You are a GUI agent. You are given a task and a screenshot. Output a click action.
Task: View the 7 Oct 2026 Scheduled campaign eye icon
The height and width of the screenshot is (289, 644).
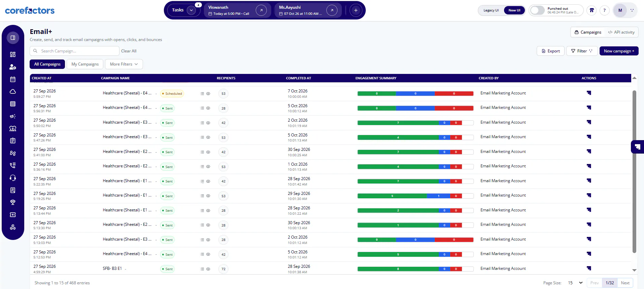208,94
